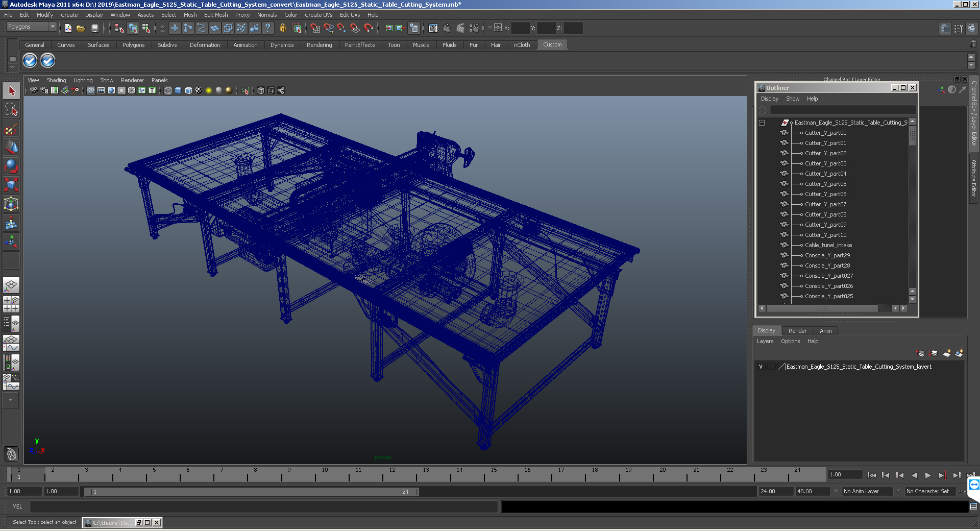Open the Mesh menu

190,15
